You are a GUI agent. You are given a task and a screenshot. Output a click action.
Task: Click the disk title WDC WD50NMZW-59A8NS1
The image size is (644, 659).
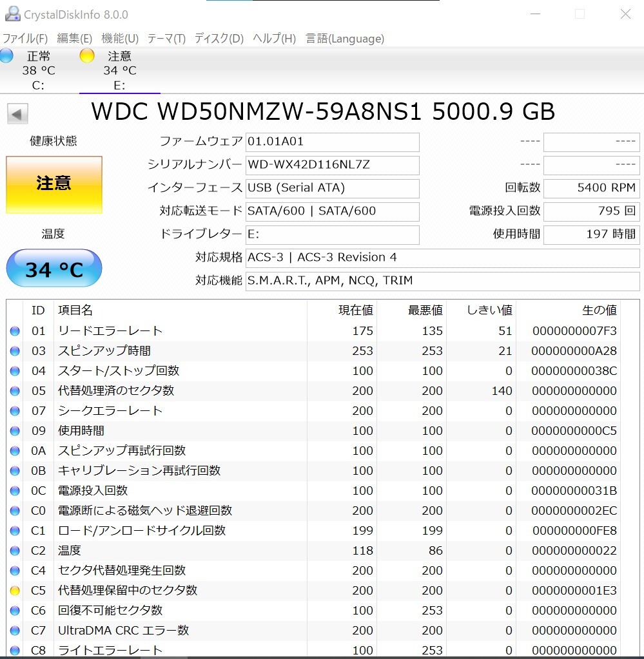click(256, 112)
